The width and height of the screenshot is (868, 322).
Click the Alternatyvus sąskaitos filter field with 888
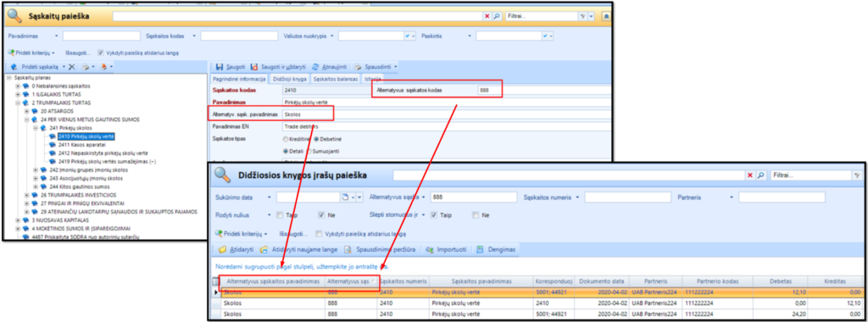pos(474,197)
